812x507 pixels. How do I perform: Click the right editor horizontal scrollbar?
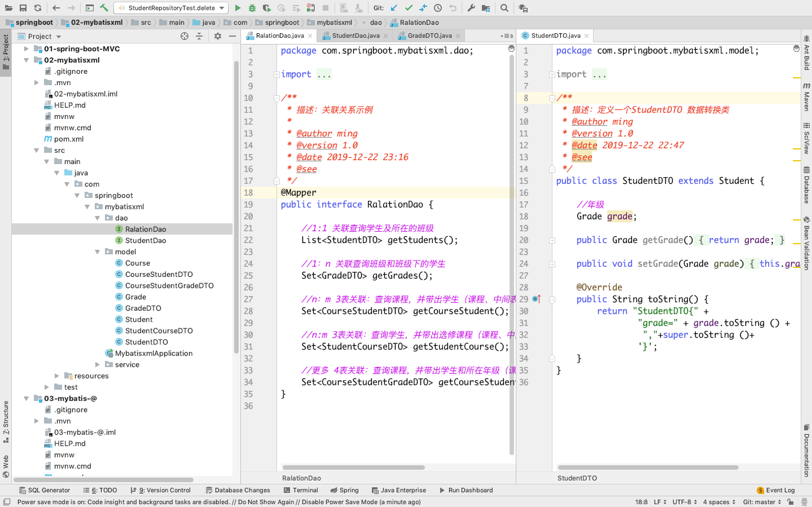click(648, 468)
